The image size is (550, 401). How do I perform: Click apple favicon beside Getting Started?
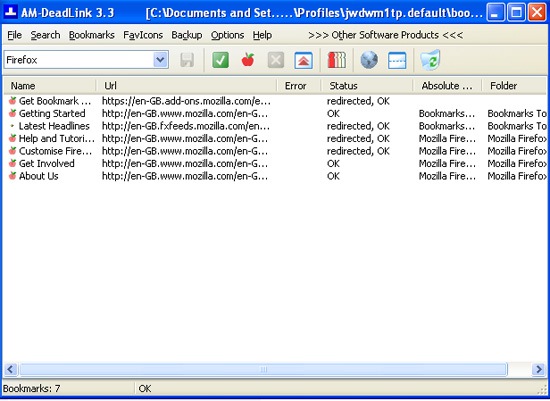coord(13,113)
